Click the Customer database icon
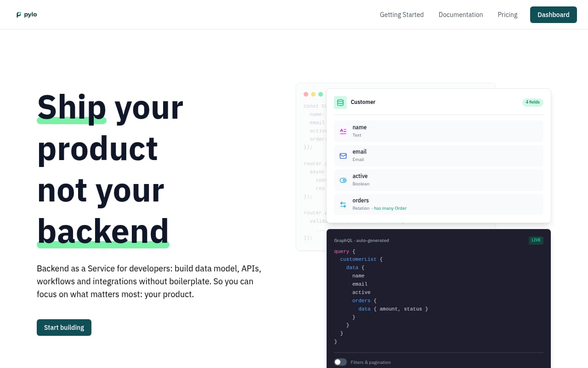Screen dimensions: 588x368 tap(340, 103)
